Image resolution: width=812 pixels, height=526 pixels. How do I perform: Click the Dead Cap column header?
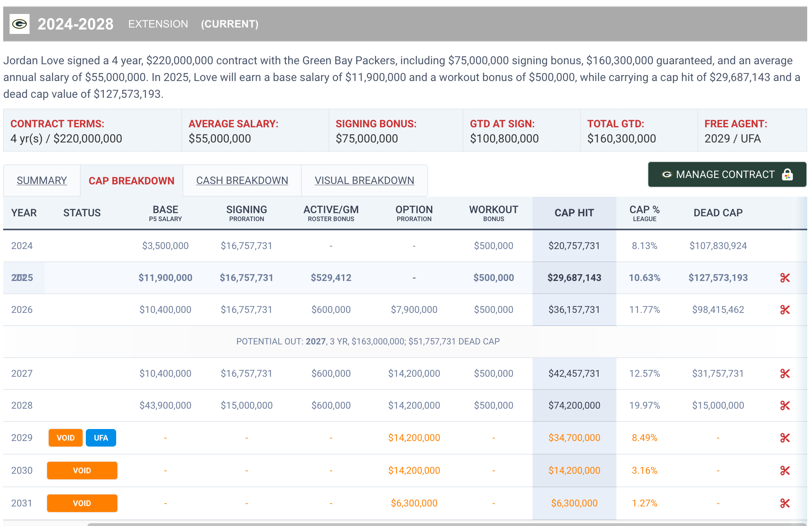pyautogui.click(x=718, y=213)
